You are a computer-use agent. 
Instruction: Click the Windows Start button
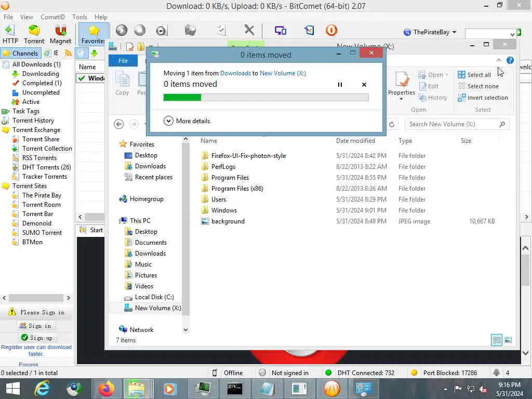click(x=13, y=389)
